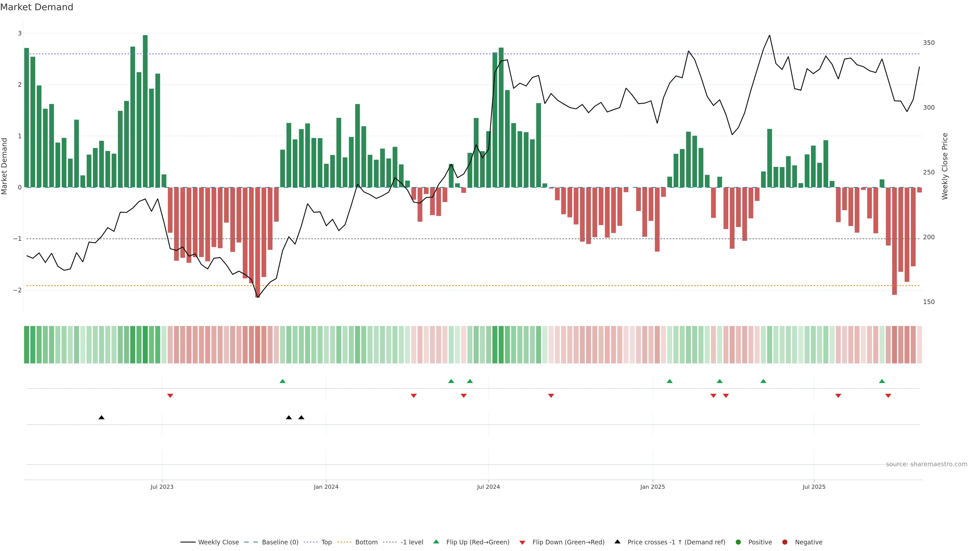Click the Market Demand chart title
Screen dimensions: 980x551
coord(36,7)
